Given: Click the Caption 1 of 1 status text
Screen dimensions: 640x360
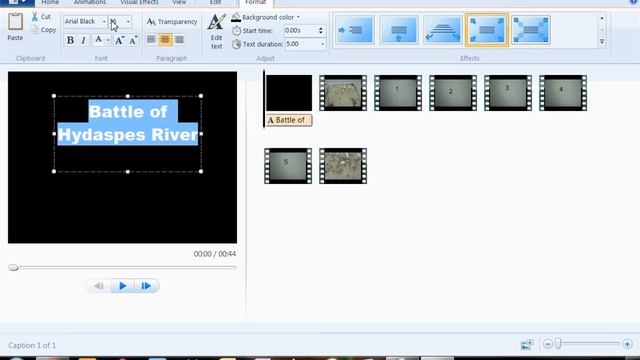Looking at the screenshot, I should coord(32,345).
